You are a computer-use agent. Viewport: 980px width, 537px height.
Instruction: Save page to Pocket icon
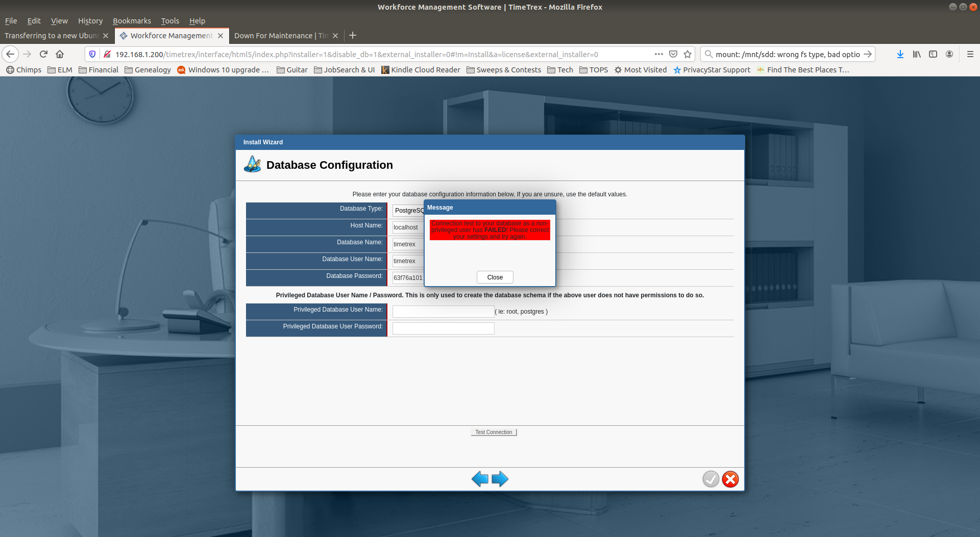tap(673, 54)
